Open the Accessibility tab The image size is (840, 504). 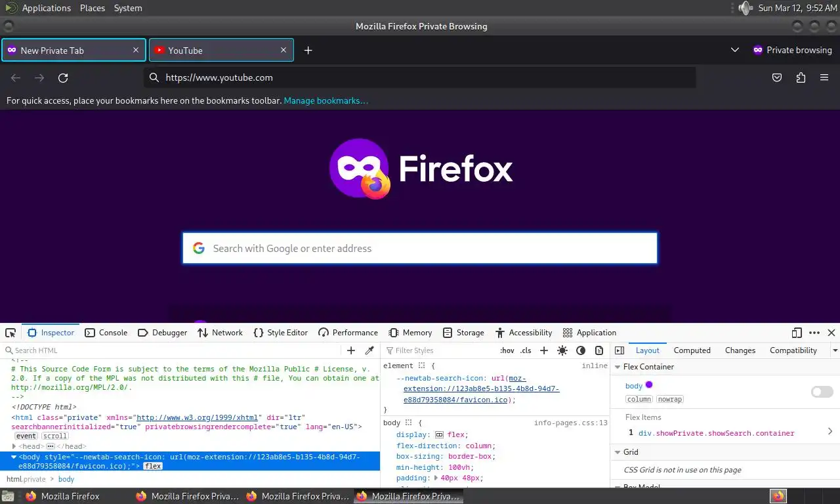click(524, 333)
